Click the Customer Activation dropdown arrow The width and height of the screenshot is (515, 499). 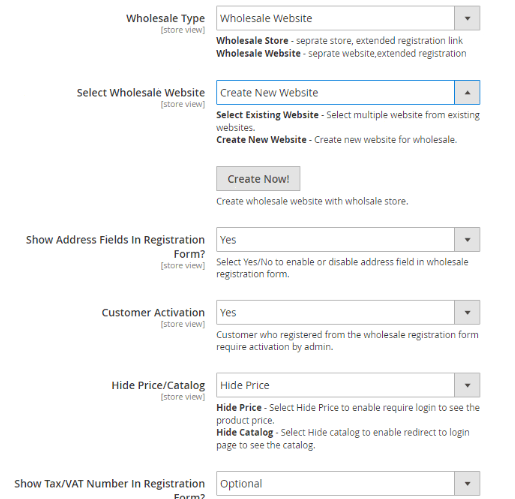click(467, 312)
